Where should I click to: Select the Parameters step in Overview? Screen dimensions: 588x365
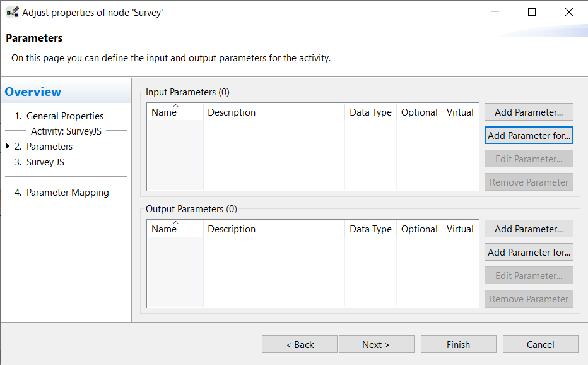[x=49, y=147]
